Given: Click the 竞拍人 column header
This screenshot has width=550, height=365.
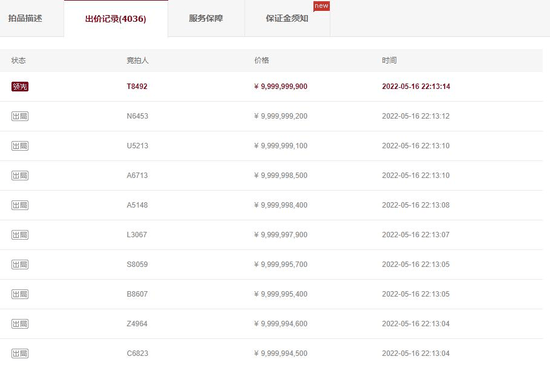Looking at the screenshot, I should click(x=138, y=60).
